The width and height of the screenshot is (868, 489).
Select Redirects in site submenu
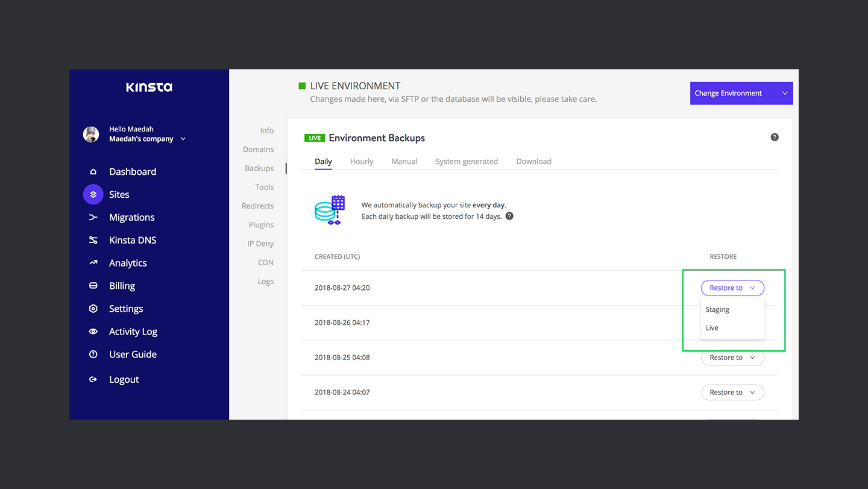[x=257, y=206]
